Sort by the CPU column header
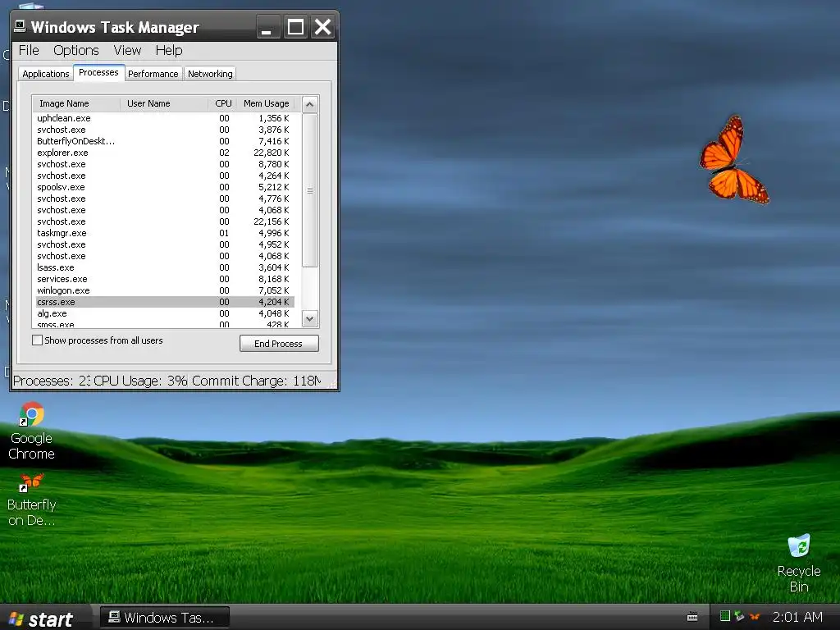The height and width of the screenshot is (630, 840). click(x=222, y=103)
